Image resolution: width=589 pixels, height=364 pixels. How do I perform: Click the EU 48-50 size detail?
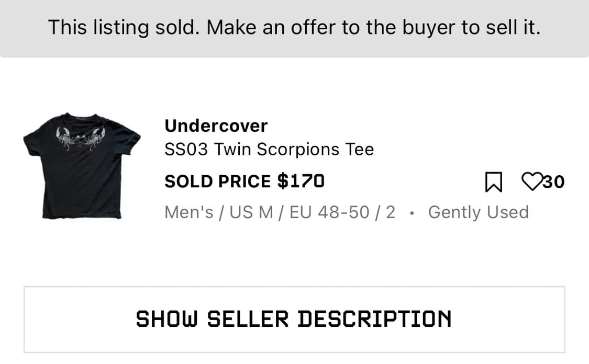[x=329, y=212]
